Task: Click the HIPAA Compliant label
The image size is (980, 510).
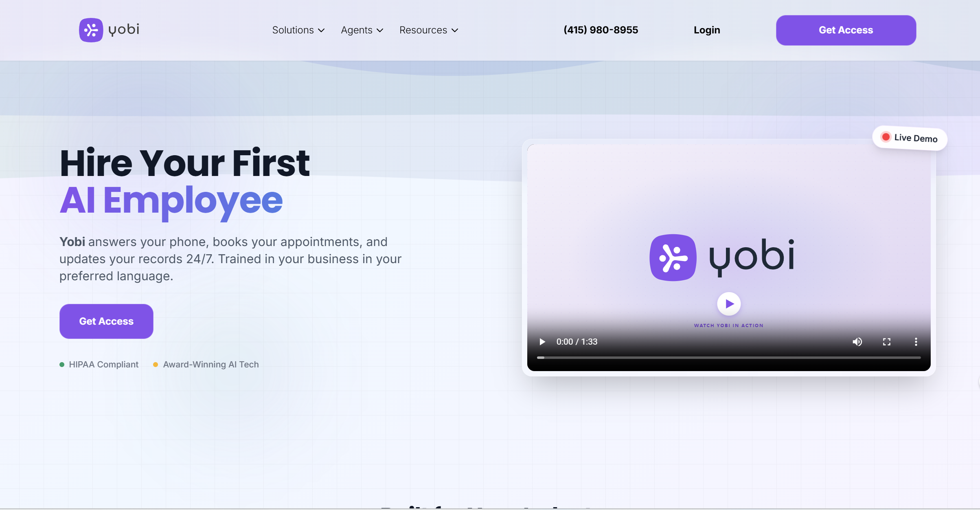Action: pyautogui.click(x=103, y=365)
